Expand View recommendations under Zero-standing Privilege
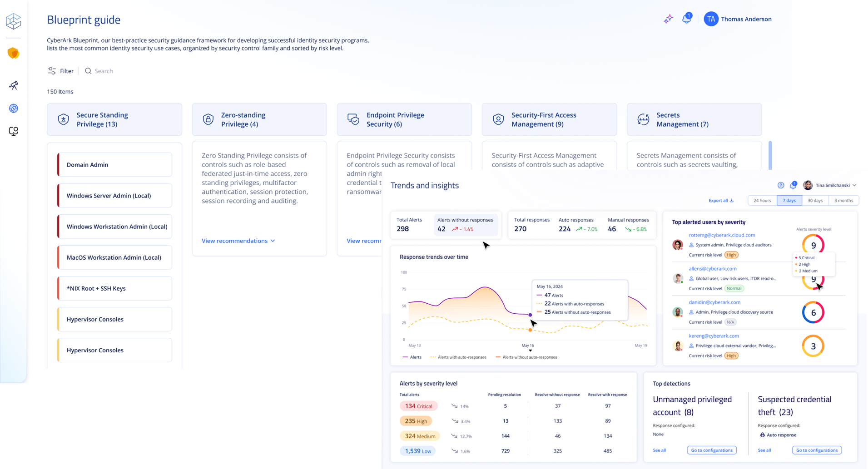868x469 pixels. coord(238,241)
